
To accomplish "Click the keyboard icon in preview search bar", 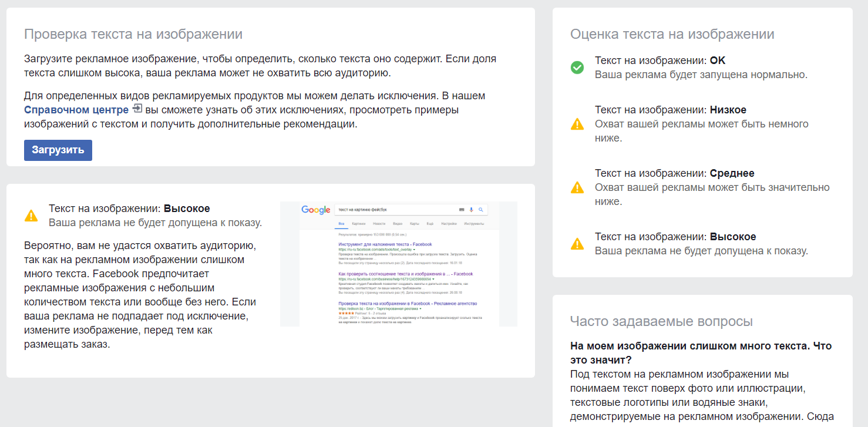I will pyautogui.click(x=462, y=210).
